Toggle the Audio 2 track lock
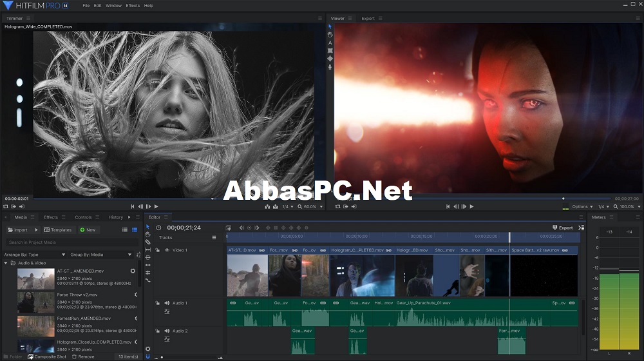This screenshot has height=361, width=644. coord(157,331)
